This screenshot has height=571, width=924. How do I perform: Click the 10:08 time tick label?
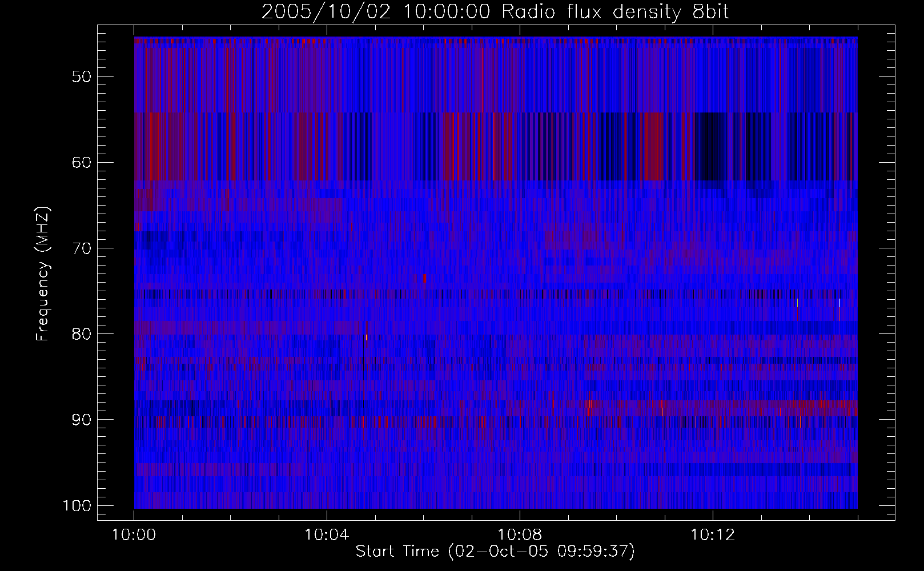click(520, 535)
